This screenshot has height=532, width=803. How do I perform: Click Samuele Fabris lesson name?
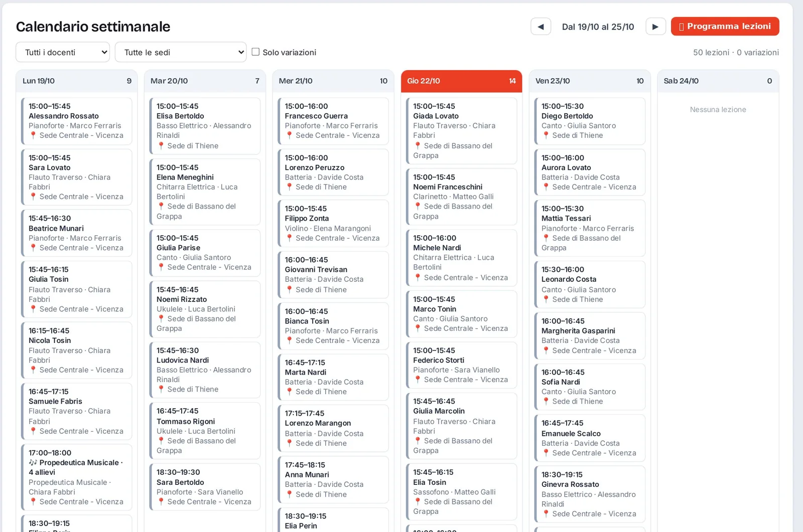coord(55,401)
